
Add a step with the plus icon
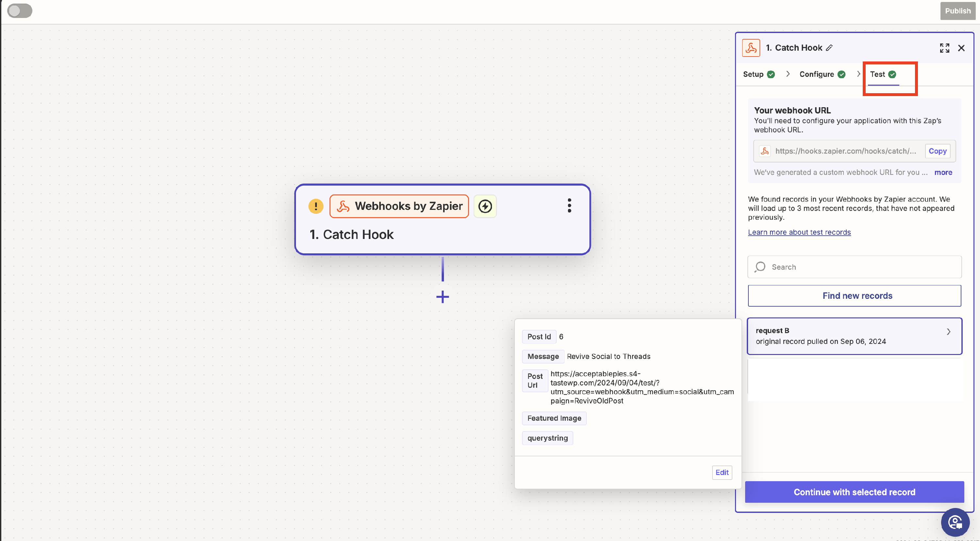(x=442, y=297)
